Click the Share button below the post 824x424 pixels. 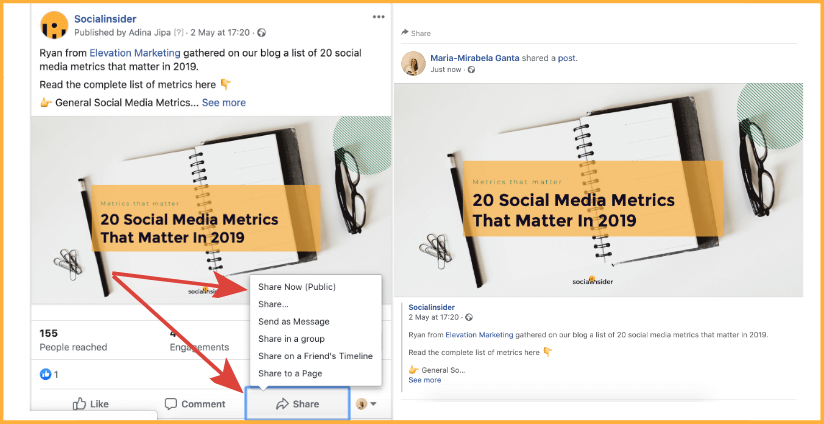pyautogui.click(x=297, y=404)
